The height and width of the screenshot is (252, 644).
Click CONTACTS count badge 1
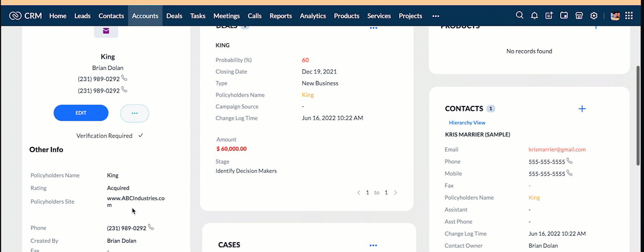(x=491, y=109)
